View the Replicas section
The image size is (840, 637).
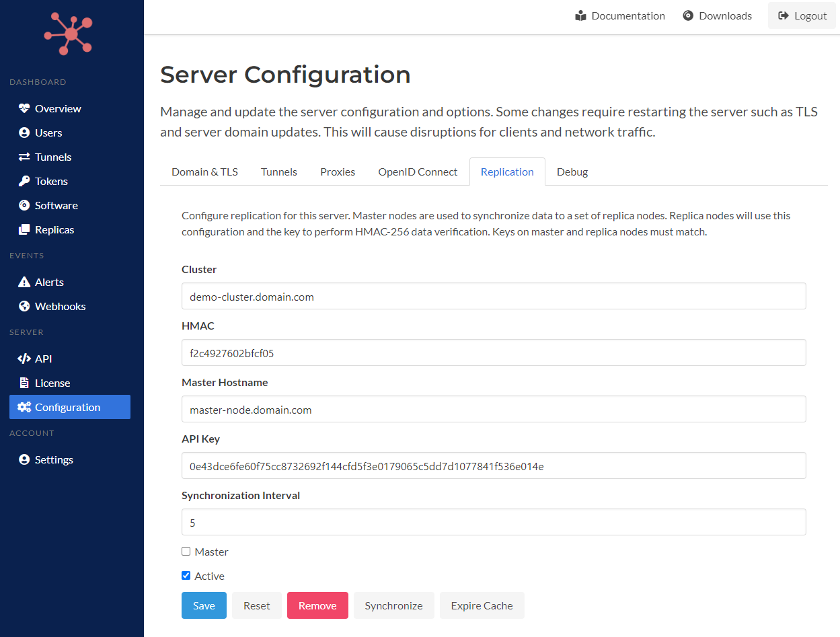(52, 229)
